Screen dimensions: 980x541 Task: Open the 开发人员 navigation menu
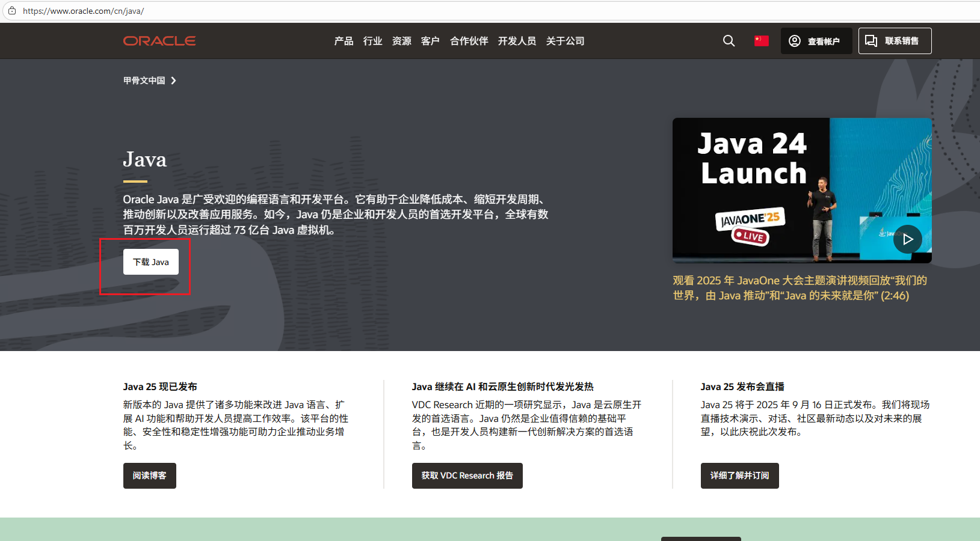(516, 40)
